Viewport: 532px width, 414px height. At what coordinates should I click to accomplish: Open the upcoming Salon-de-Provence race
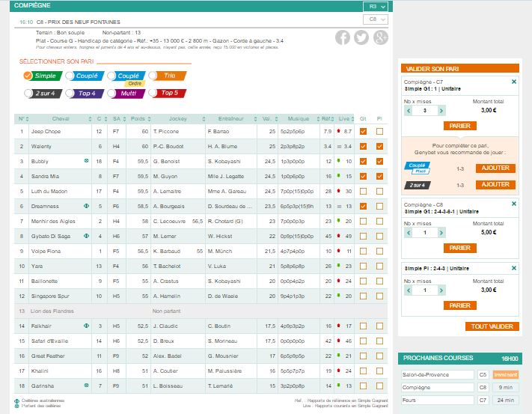click(x=438, y=374)
